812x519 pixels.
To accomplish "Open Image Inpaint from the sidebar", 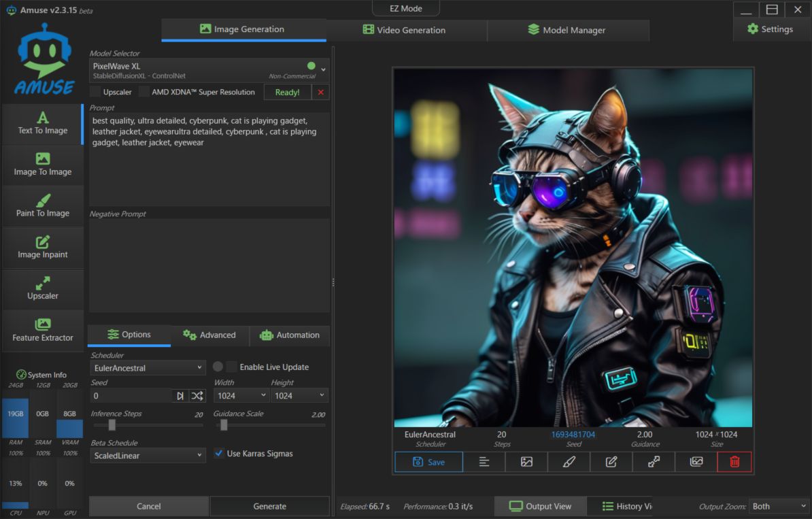I will point(43,247).
